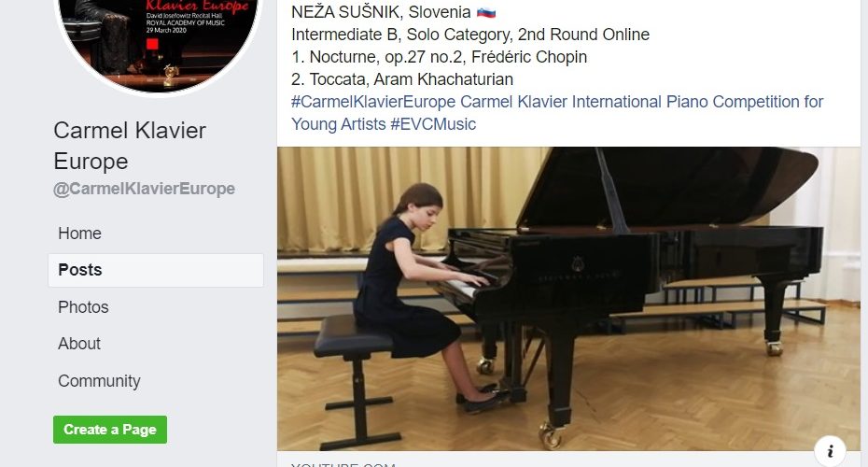Image resolution: width=868 pixels, height=467 pixels.
Task: Click the NEŽA SUŠNIK, Slovenia post text
Action: coord(381,12)
